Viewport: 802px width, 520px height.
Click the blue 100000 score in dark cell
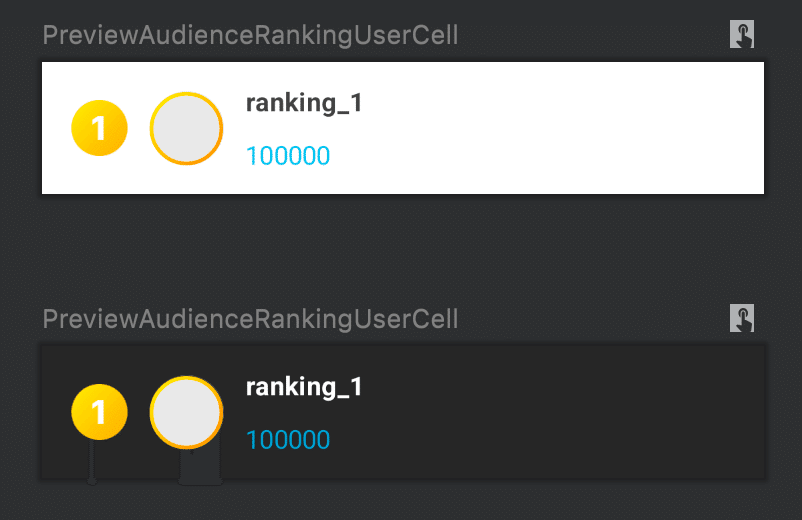coord(288,439)
